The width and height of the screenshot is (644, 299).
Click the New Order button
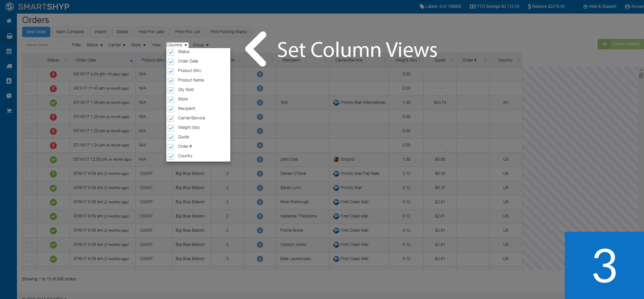[36, 32]
